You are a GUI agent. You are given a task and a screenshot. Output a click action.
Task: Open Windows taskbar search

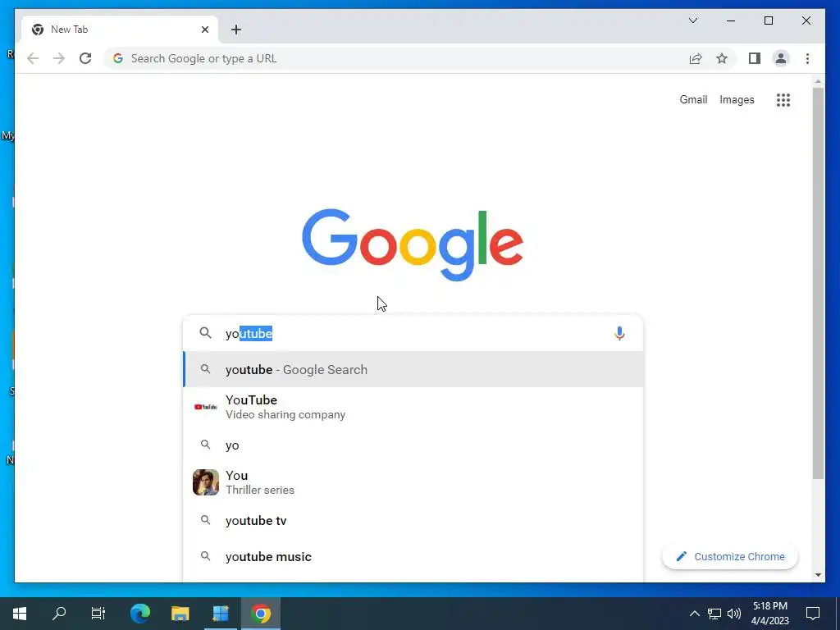59,613
